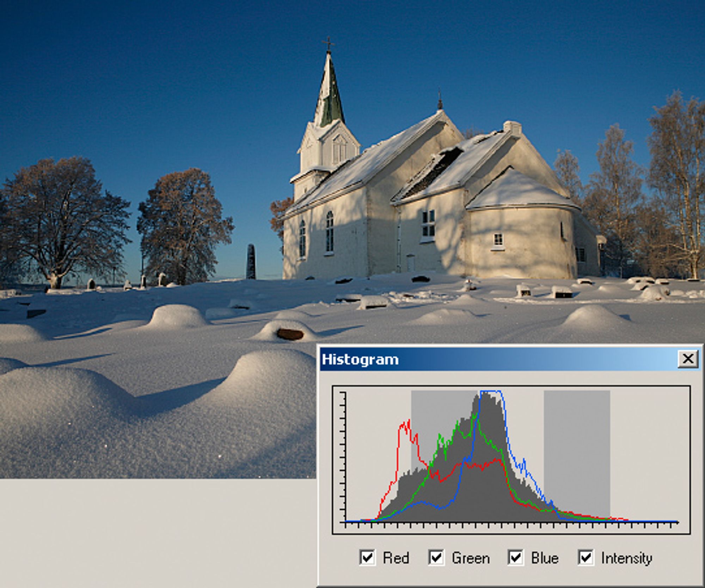The height and width of the screenshot is (588, 705).
Task: Close the Histogram window
Action: (x=688, y=359)
